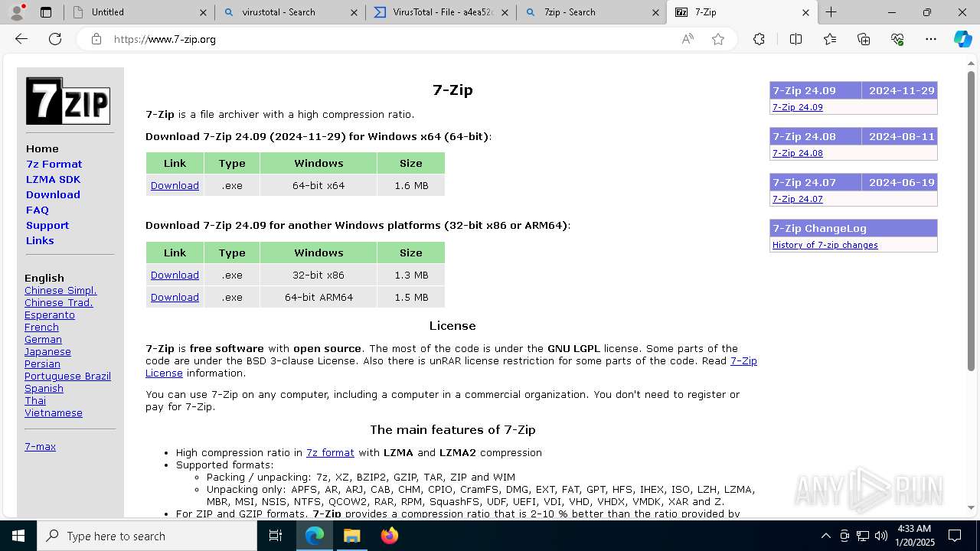Click the taskbar search box
The height and width of the screenshot is (551, 980).
(147, 536)
